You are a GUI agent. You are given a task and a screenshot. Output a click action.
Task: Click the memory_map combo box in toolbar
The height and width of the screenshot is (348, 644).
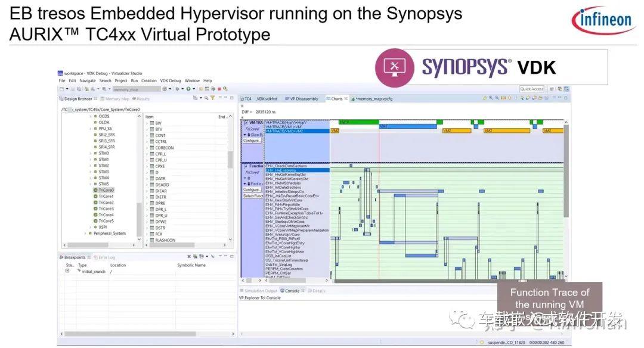137,89
